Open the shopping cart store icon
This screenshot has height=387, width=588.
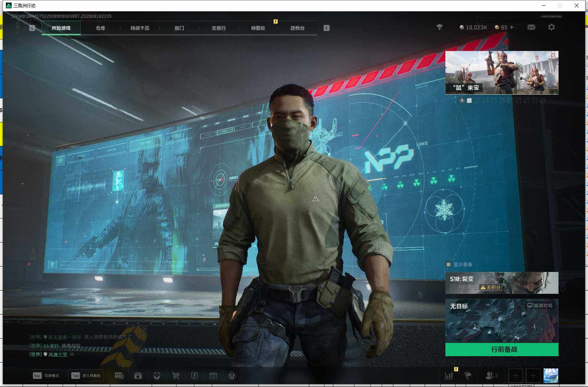coord(176,376)
